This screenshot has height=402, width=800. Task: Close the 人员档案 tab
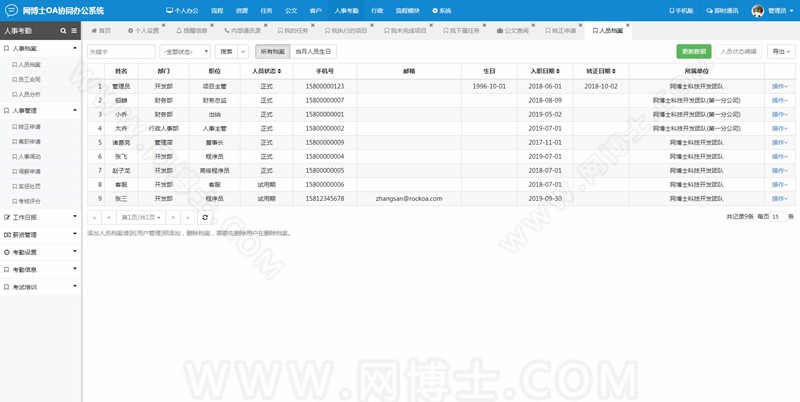[x=628, y=25]
